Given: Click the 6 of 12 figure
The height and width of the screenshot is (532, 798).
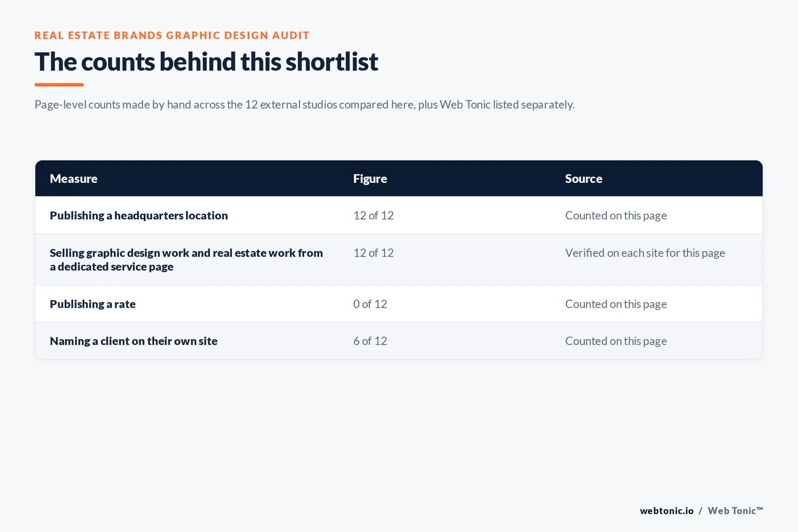Looking at the screenshot, I should click(370, 341).
